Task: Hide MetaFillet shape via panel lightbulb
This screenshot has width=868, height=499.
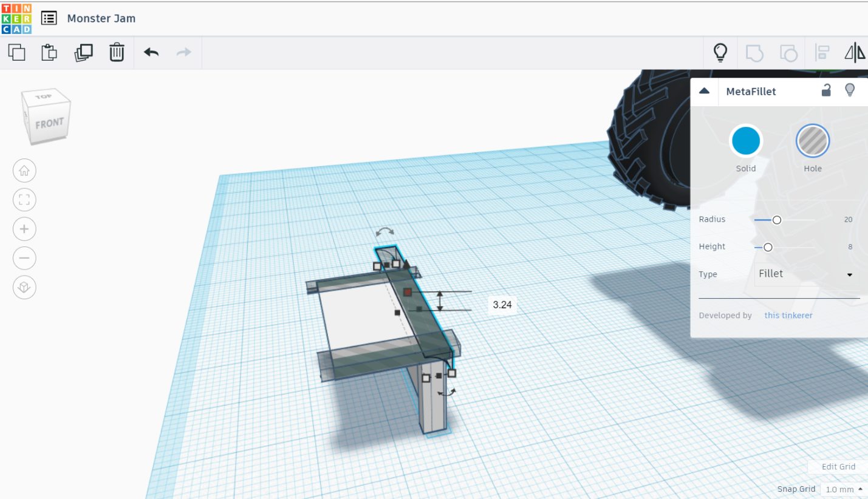Action: point(850,91)
